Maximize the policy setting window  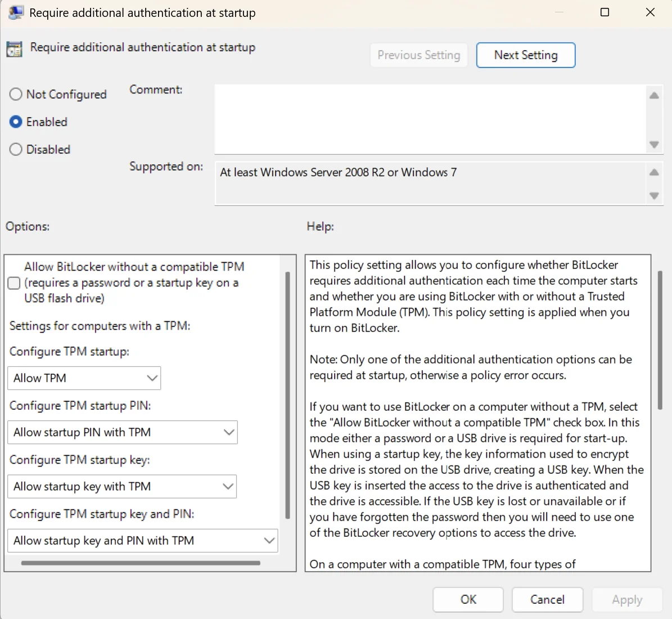605,12
